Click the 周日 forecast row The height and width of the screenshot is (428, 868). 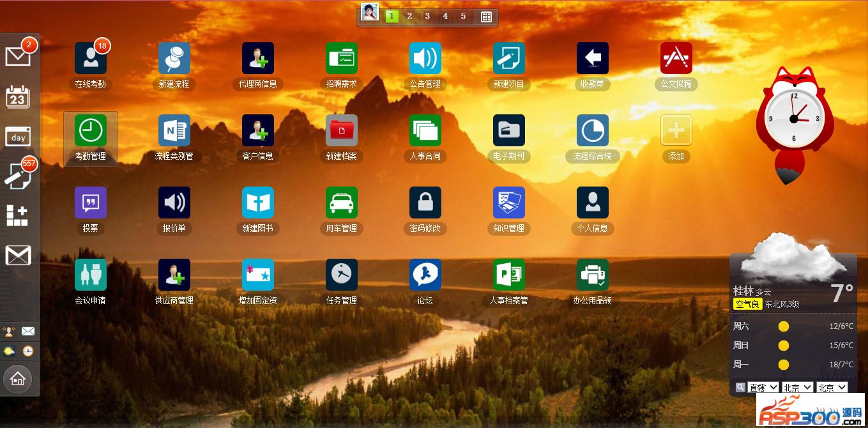click(793, 346)
